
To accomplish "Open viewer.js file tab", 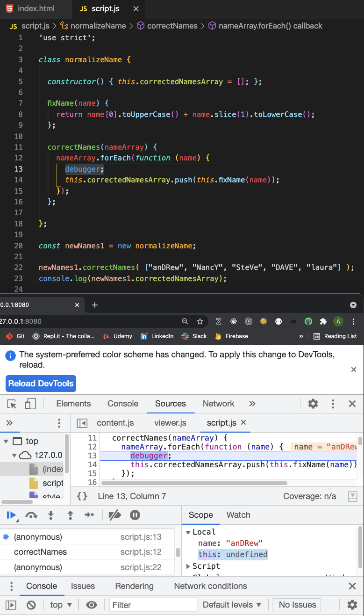I will click(x=170, y=423).
